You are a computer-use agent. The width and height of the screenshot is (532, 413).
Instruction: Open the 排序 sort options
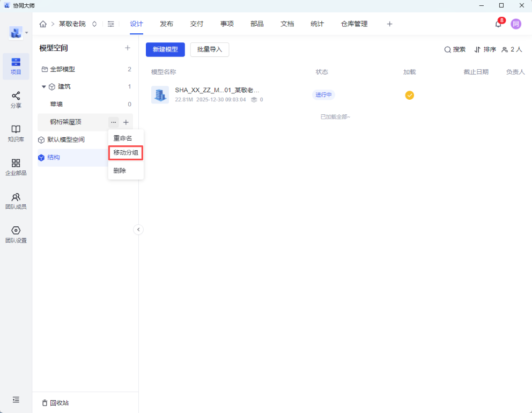(x=485, y=49)
